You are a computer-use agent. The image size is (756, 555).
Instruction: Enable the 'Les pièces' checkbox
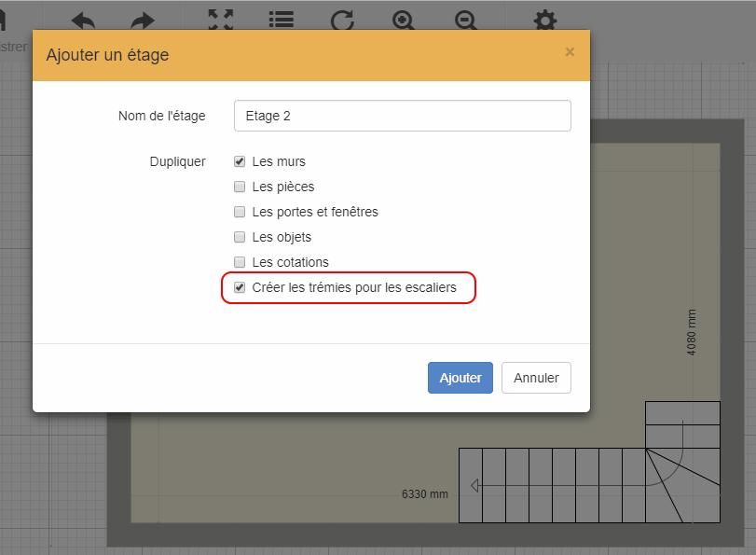tap(240, 187)
